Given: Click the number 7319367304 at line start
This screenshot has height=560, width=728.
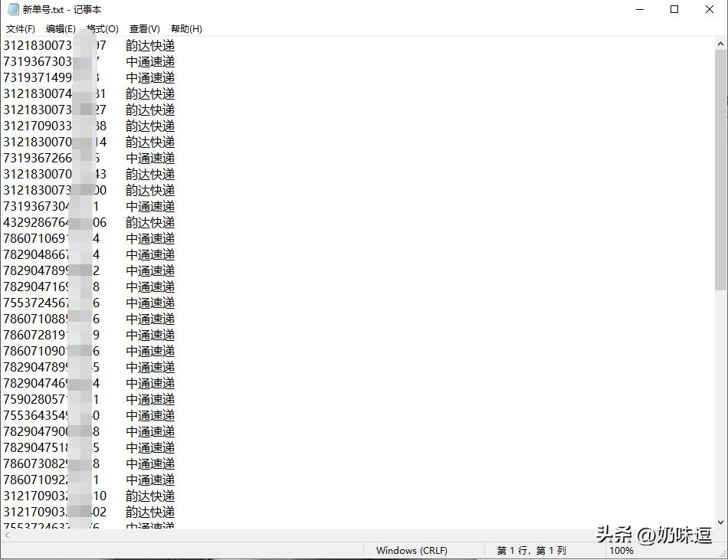Looking at the screenshot, I should 37,207.
